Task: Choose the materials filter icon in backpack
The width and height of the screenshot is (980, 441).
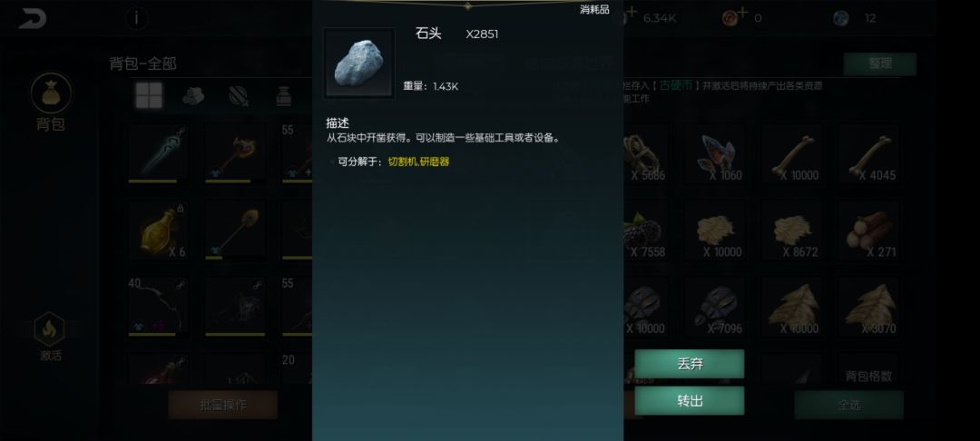Action: (x=193, y=95)
